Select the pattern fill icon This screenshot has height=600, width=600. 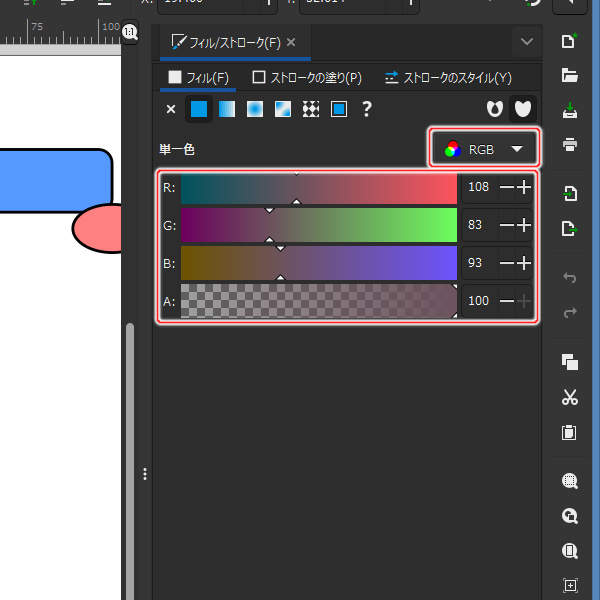[x=311, y=109]
